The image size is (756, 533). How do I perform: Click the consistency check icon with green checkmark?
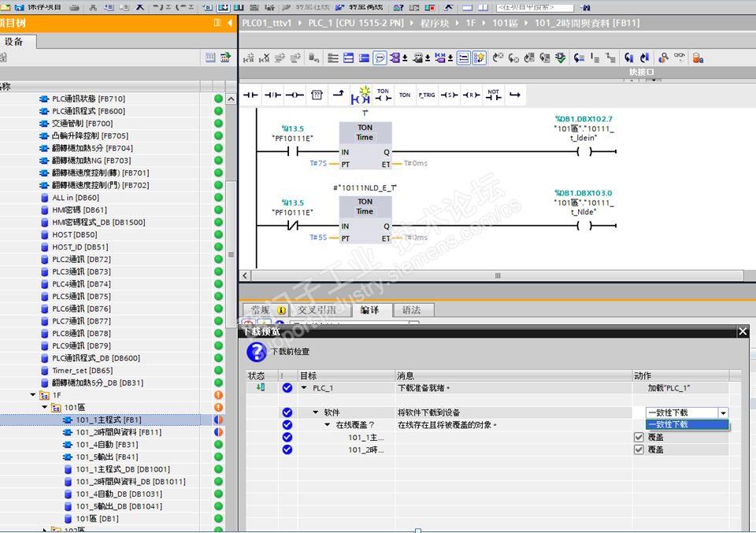pos(560,58)
